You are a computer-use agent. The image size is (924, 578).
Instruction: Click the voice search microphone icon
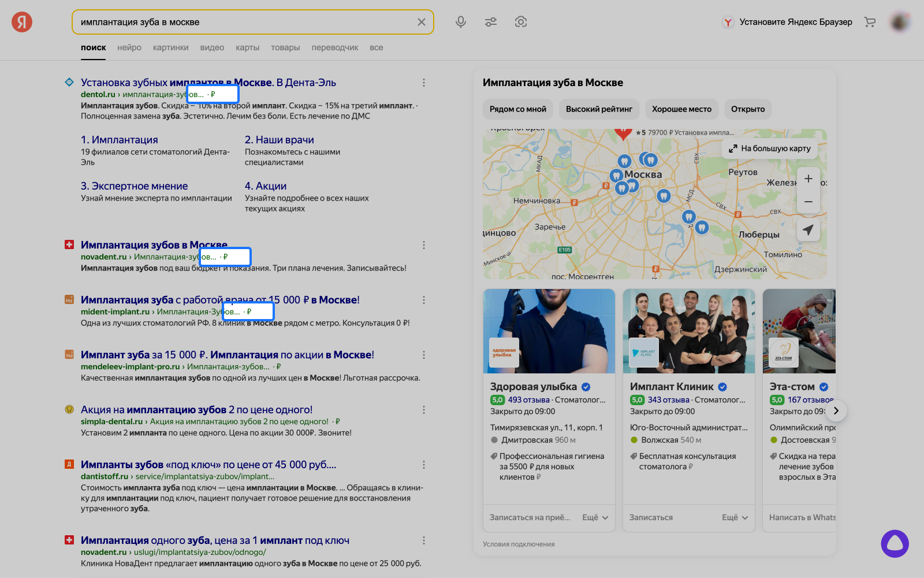coord(461,22)
